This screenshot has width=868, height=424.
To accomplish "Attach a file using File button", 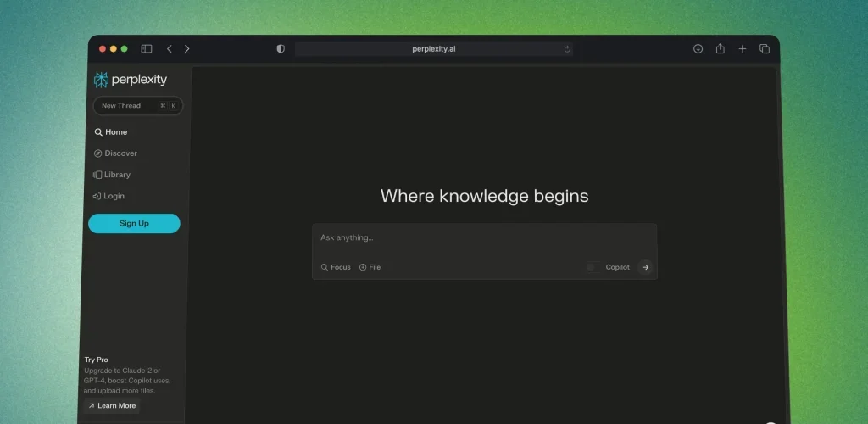I will click(370, 267).
